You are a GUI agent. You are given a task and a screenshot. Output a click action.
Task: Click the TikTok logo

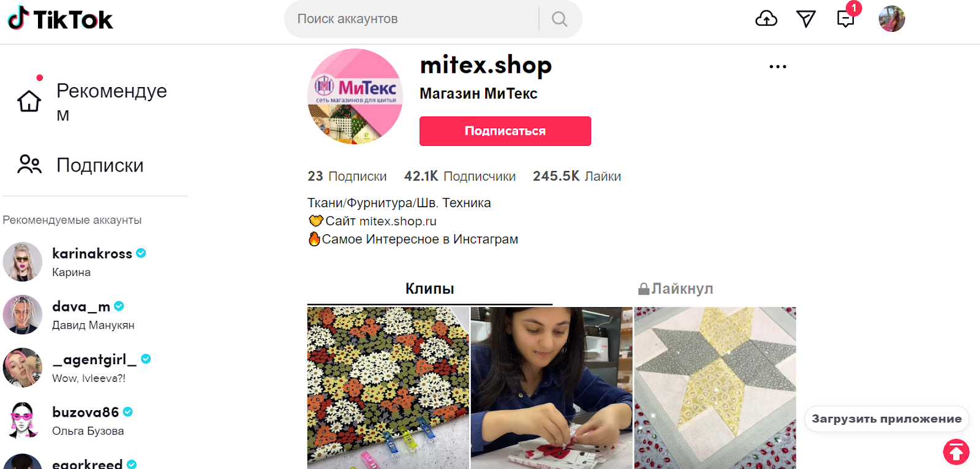click(60, 19)
